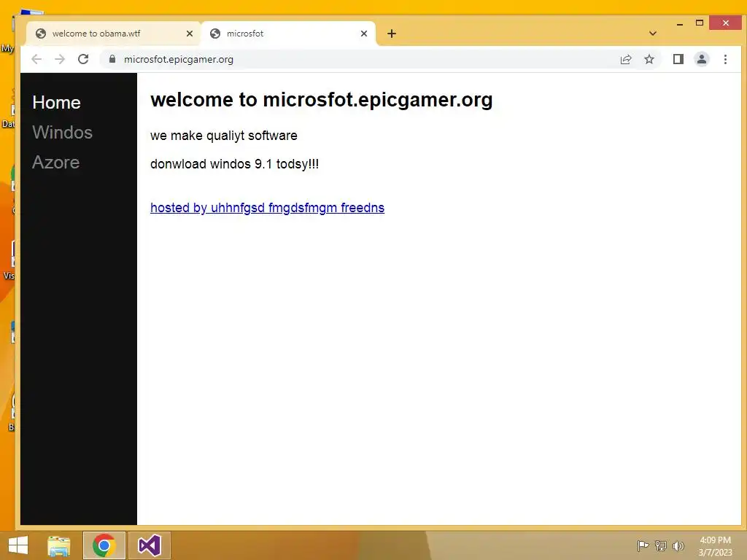Screen dimensions: 747x560
Task: Go back to the previous page
Action: click(36, 59)
